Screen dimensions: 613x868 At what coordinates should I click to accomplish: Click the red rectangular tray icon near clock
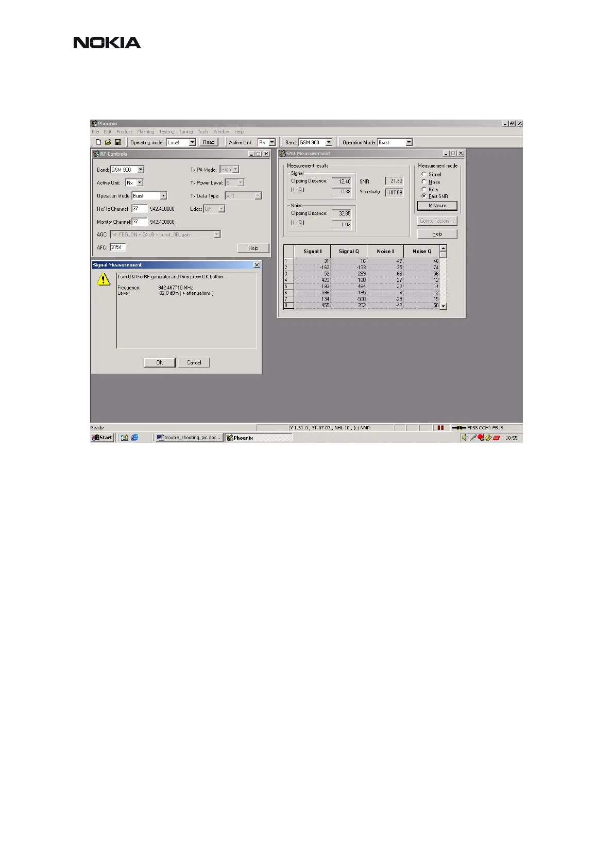(496, 438)
